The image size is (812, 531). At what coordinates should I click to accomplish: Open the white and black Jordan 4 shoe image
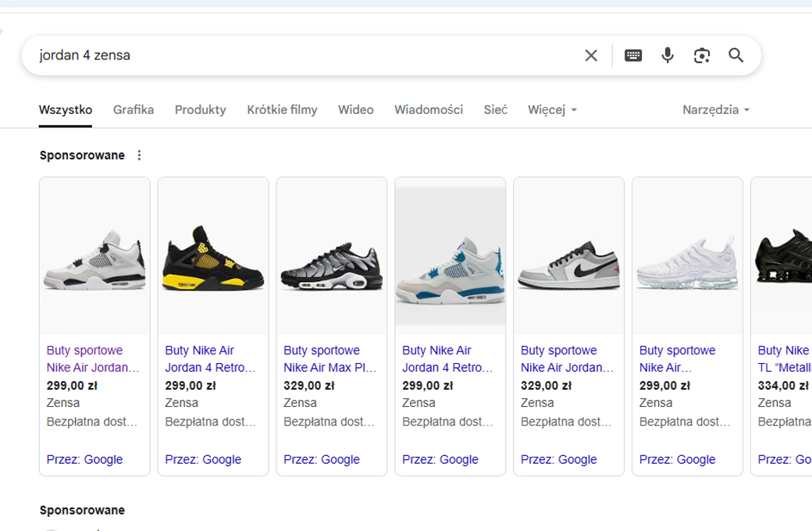point(94,256)
